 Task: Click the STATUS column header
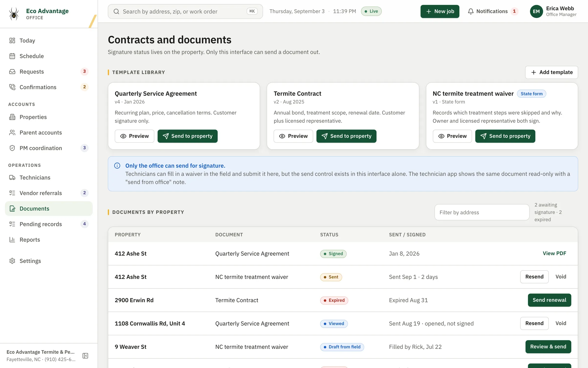329,235
